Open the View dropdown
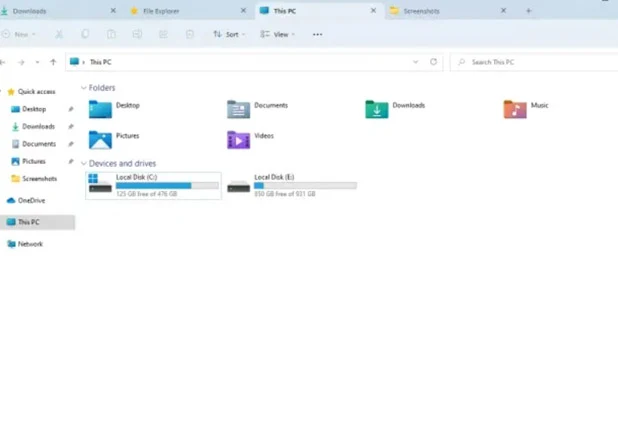This screenshot has height=426, width=618. 277,35
